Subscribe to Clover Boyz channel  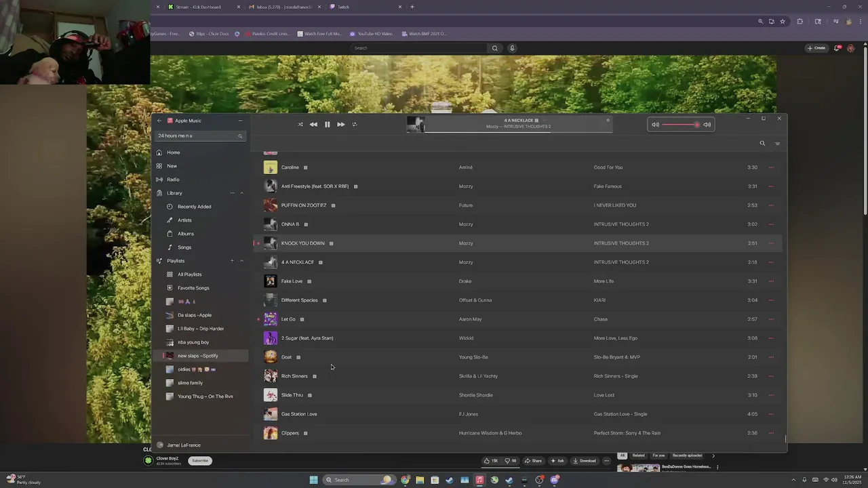click(200, 461)
